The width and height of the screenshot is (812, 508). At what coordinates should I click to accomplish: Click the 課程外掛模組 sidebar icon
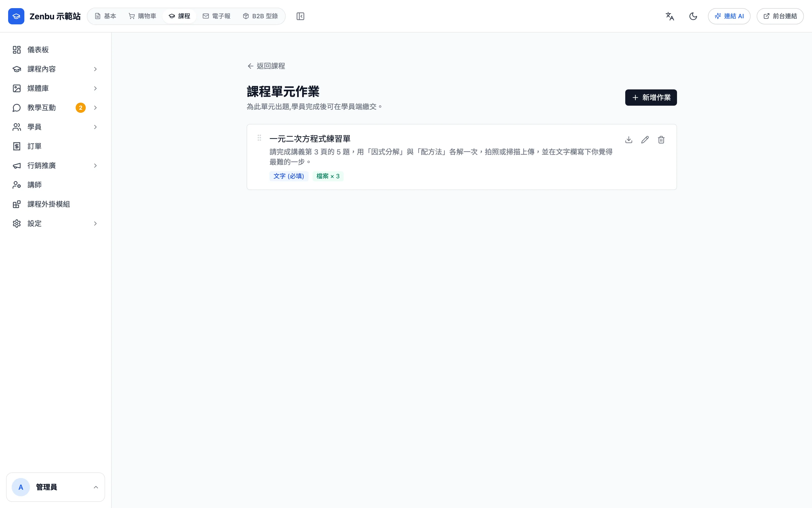coord(17,204)
